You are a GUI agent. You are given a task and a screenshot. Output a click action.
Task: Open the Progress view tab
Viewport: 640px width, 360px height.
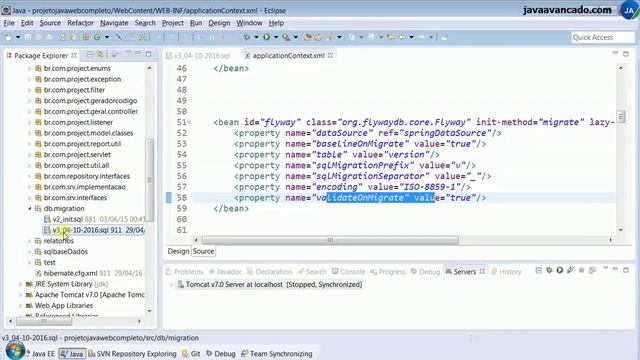[387, 271]
